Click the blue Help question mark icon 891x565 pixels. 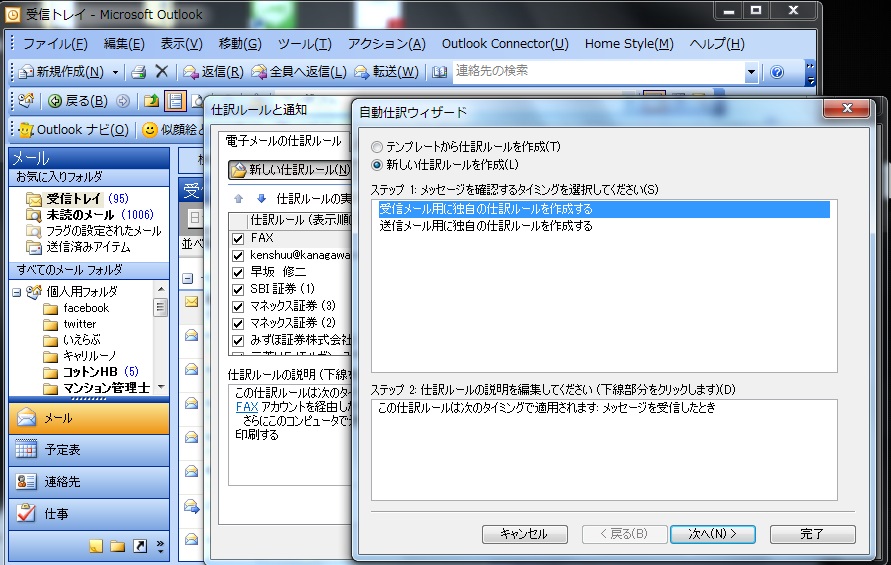pyautogui.click(x=777, y=72)
